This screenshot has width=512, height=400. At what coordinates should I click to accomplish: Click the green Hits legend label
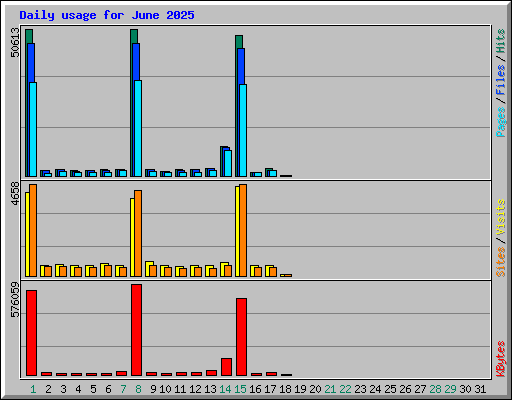pos(500,41)
